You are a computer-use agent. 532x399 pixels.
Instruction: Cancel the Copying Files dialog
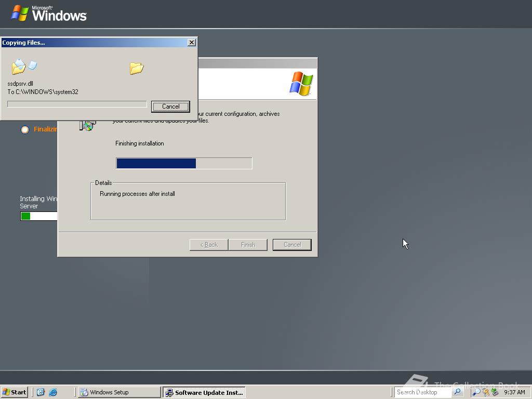pyautogui.click(x=170, y=107)
